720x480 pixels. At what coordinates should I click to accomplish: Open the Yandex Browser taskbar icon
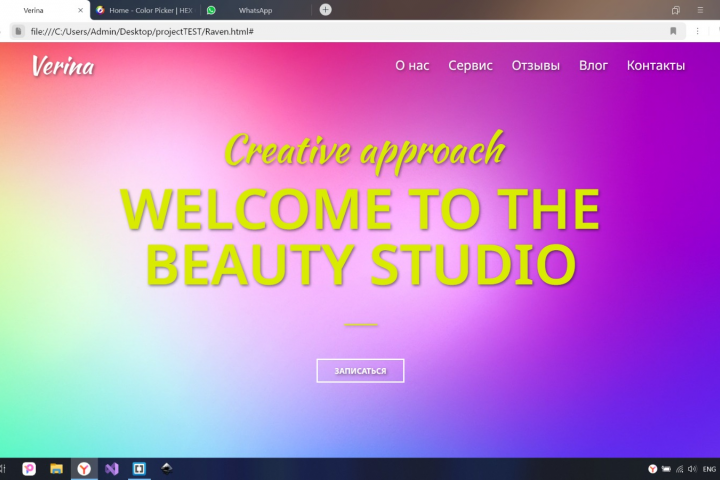84,469
